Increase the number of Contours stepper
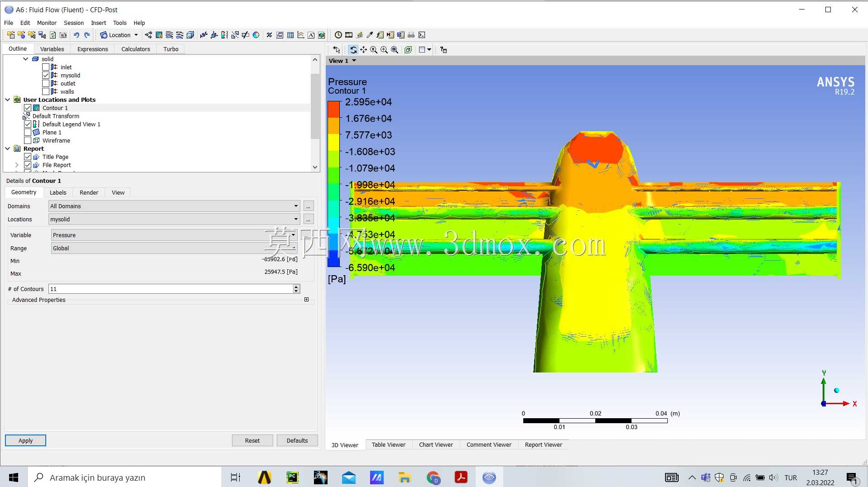The height and width of the screenshot is (487, 868). click(296, 286)
